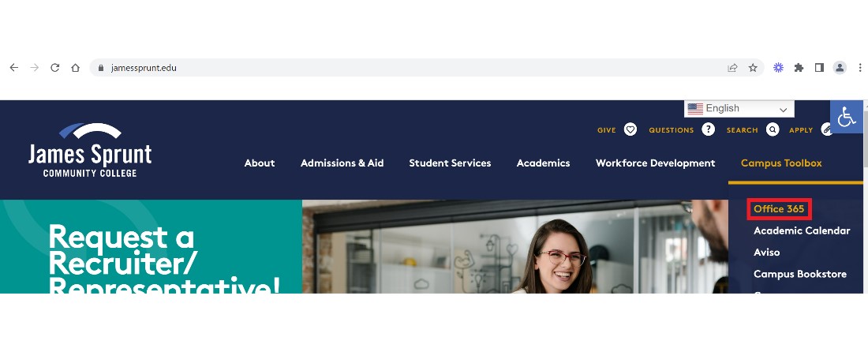The image size is (868, 352).
Task: Expand the Campus Toolbox menu
Action: (x=781, y=163)
